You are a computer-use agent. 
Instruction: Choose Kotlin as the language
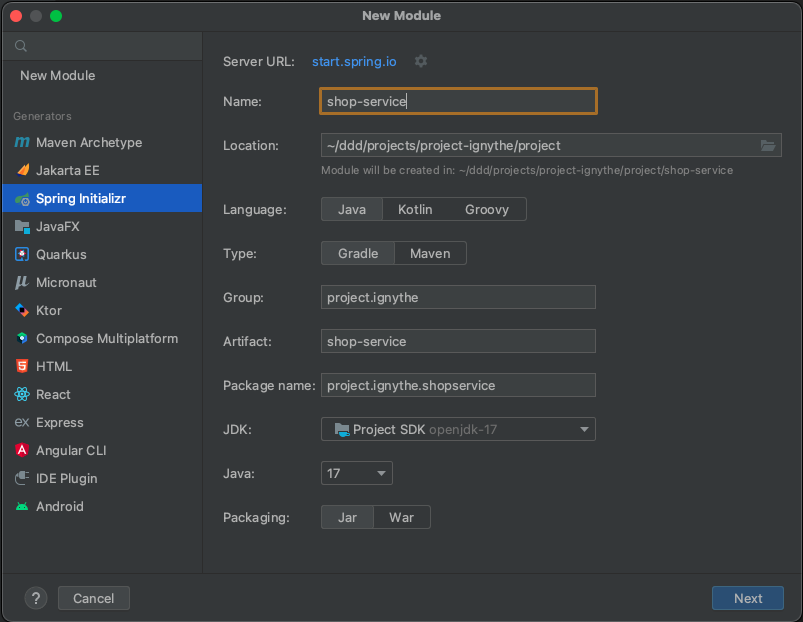point(415,209)
